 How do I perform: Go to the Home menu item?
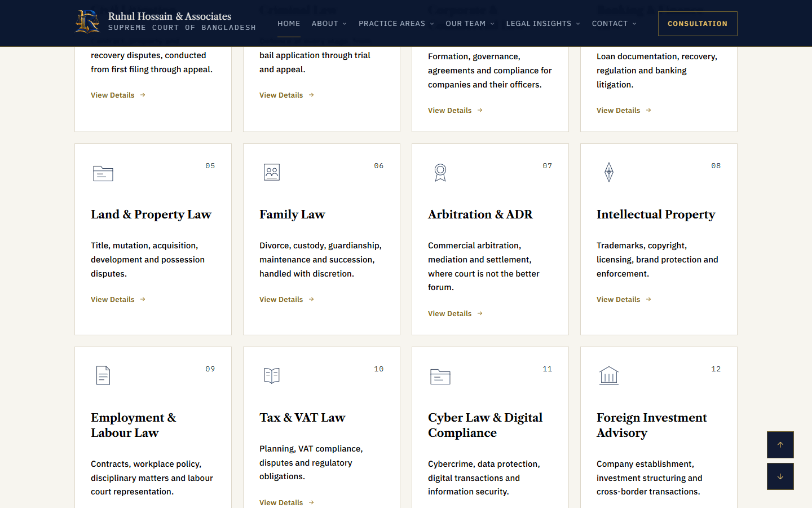pos(289,23)
